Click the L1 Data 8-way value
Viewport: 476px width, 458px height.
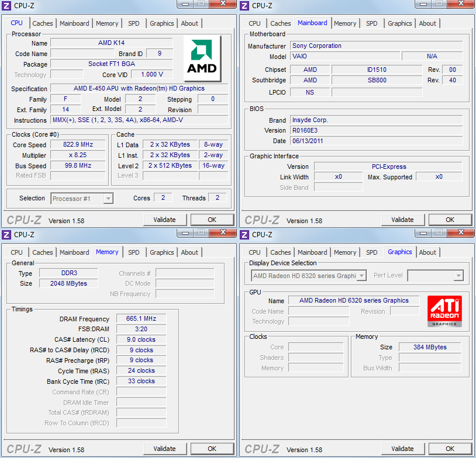[x=213, y=144]
